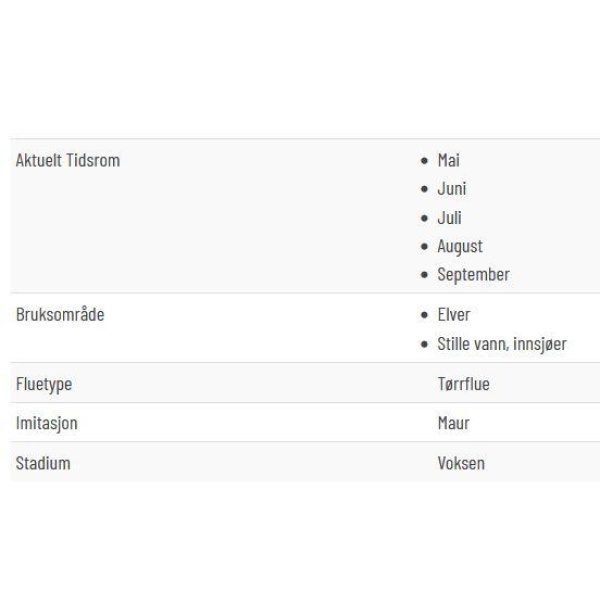Select the Voksen value
This screenshot has height=600, width=600.
tap(461, 463)
